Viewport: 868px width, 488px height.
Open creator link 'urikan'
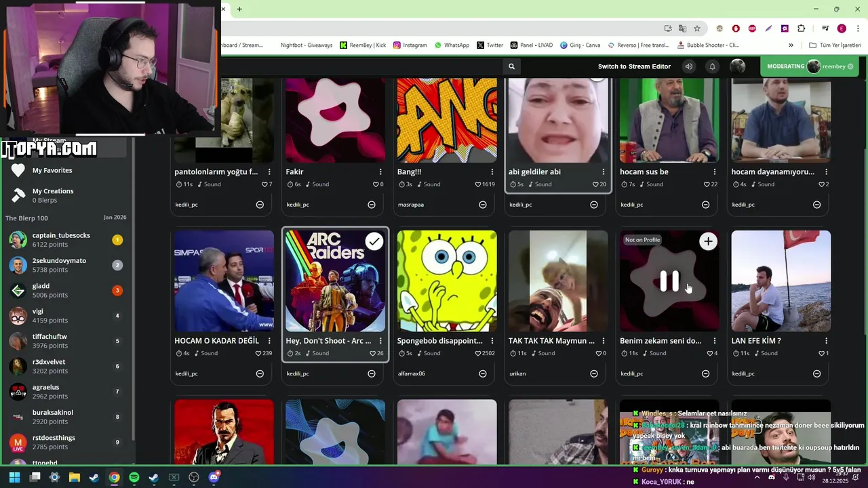517,373
